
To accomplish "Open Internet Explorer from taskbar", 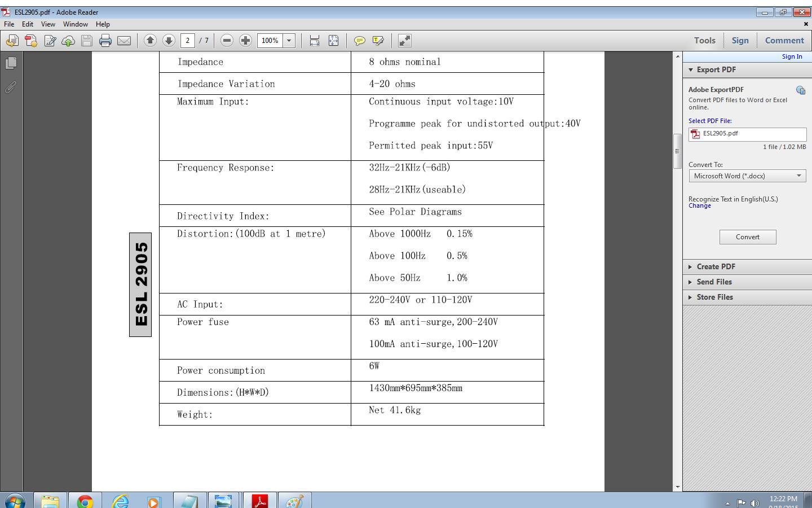I will click(120, 501).
